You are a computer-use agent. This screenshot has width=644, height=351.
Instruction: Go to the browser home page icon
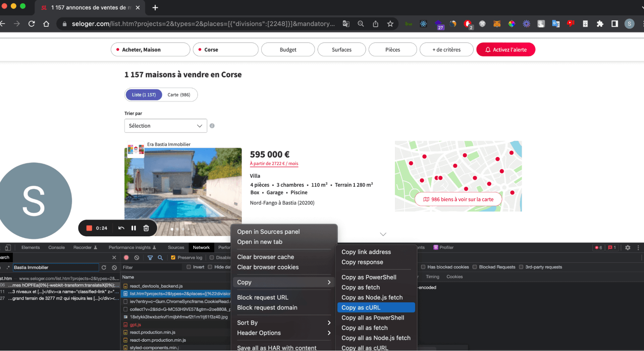(46, 24)
